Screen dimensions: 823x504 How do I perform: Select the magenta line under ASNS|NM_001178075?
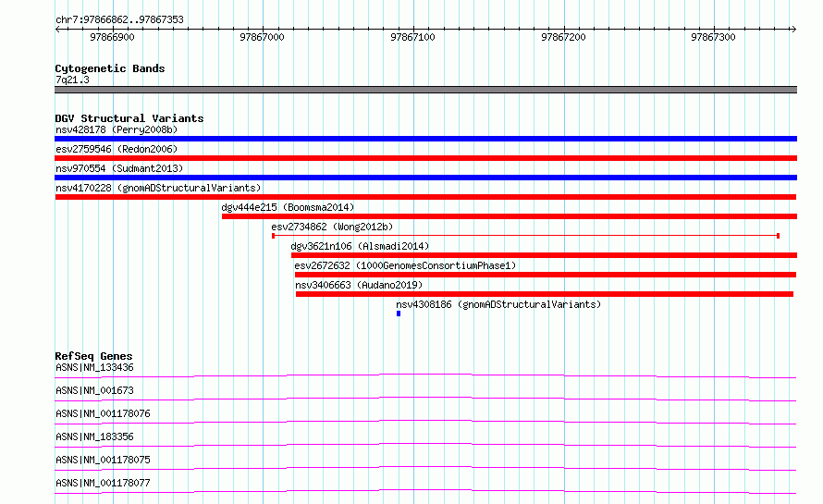click(x=425, y=468)
